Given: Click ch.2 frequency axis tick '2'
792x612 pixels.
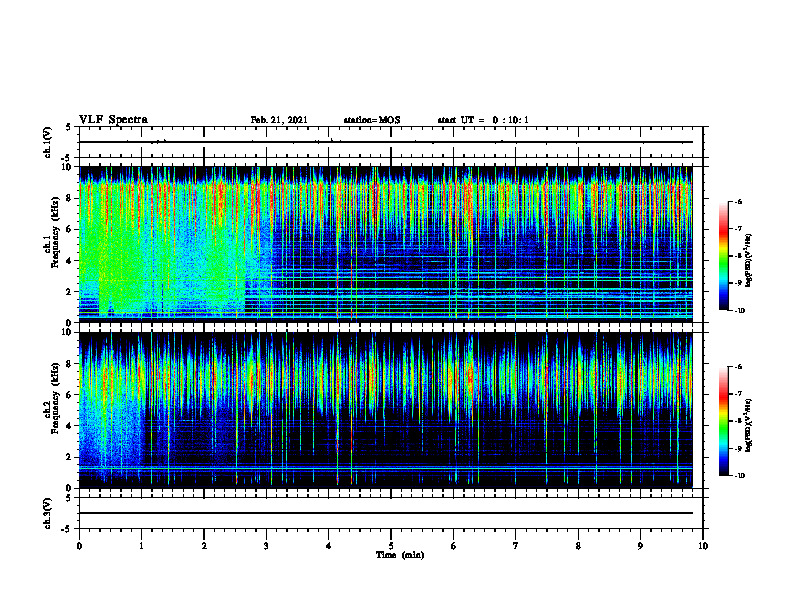Looking at the screenshot, I should (x=70, y=457).
